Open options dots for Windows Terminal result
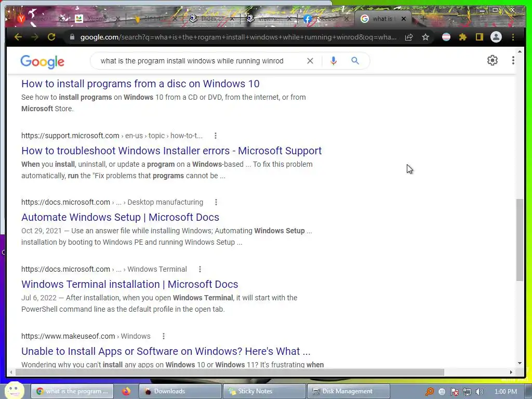532x399 pixels. coord(200,269)
